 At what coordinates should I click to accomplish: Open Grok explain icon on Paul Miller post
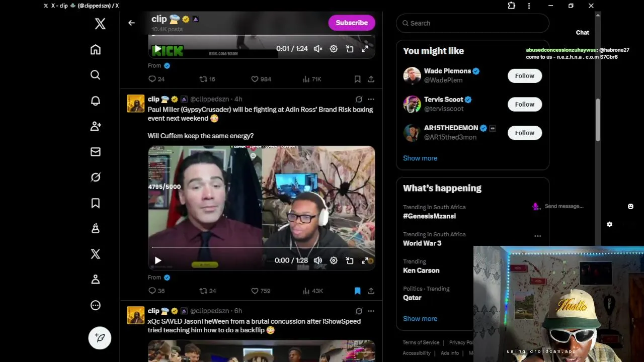pos(359,99)
